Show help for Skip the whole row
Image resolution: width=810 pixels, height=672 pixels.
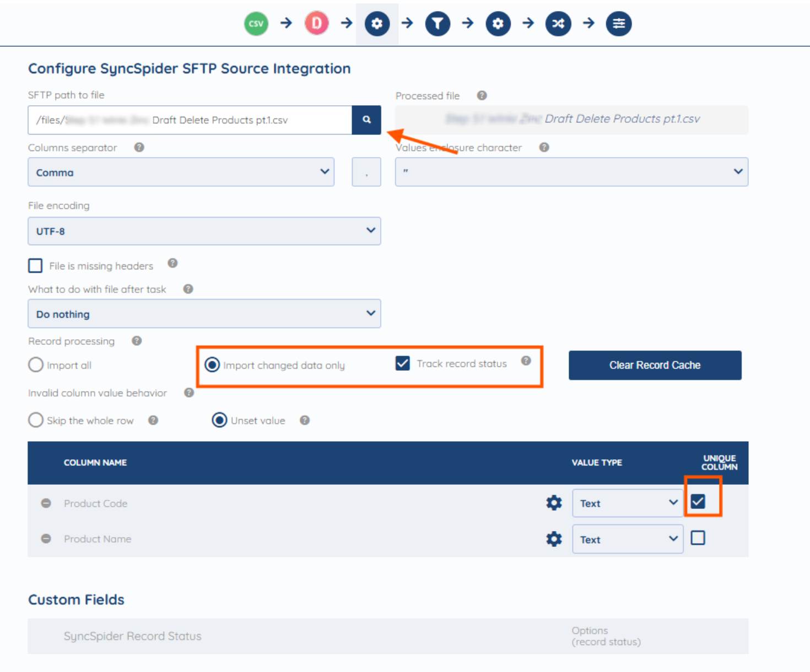(x=153, y=420)
